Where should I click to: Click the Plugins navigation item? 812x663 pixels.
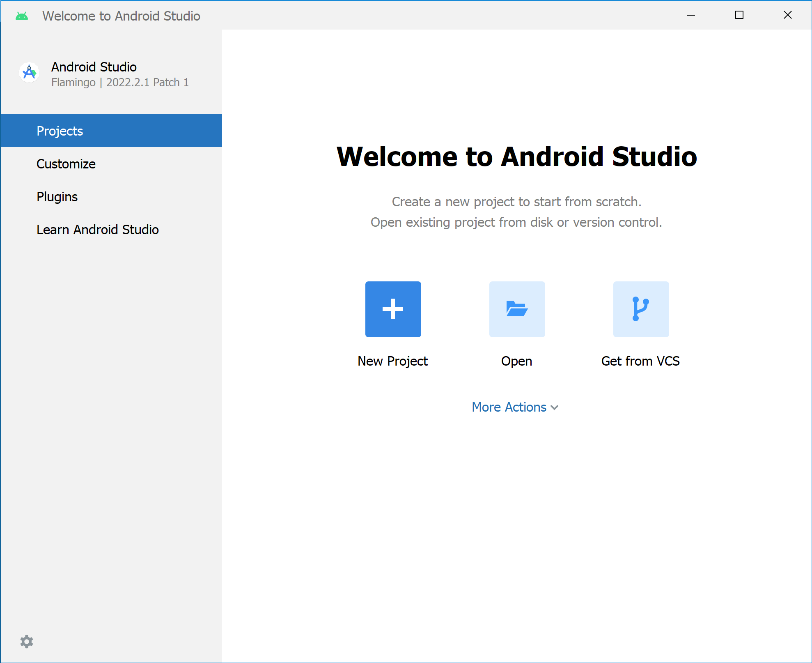coord(57,196)
